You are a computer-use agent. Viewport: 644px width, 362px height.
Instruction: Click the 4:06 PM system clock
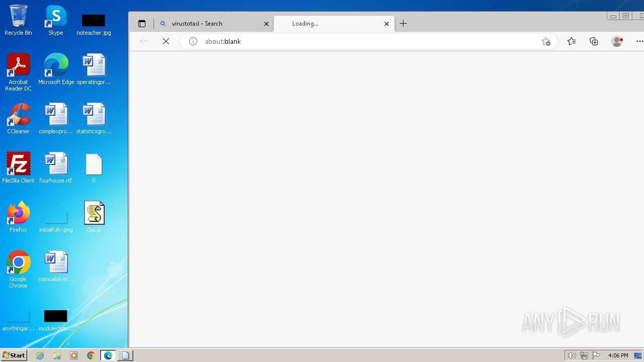pyautogui.click(x=618, y=355)
